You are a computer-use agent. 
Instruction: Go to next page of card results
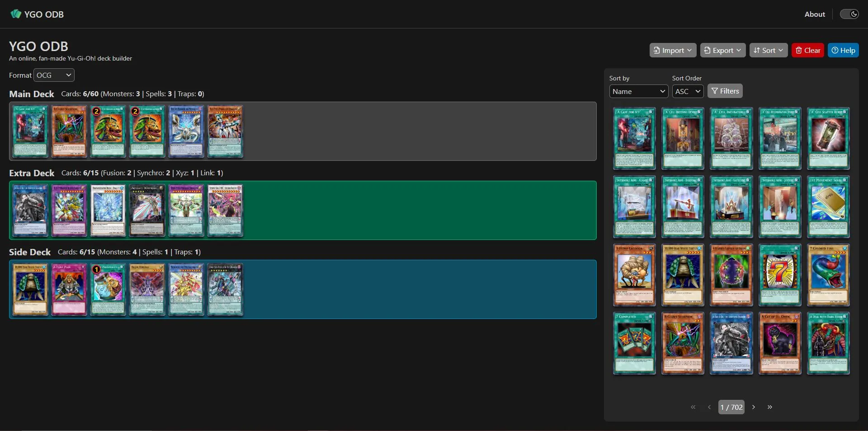tap(753, 407)
